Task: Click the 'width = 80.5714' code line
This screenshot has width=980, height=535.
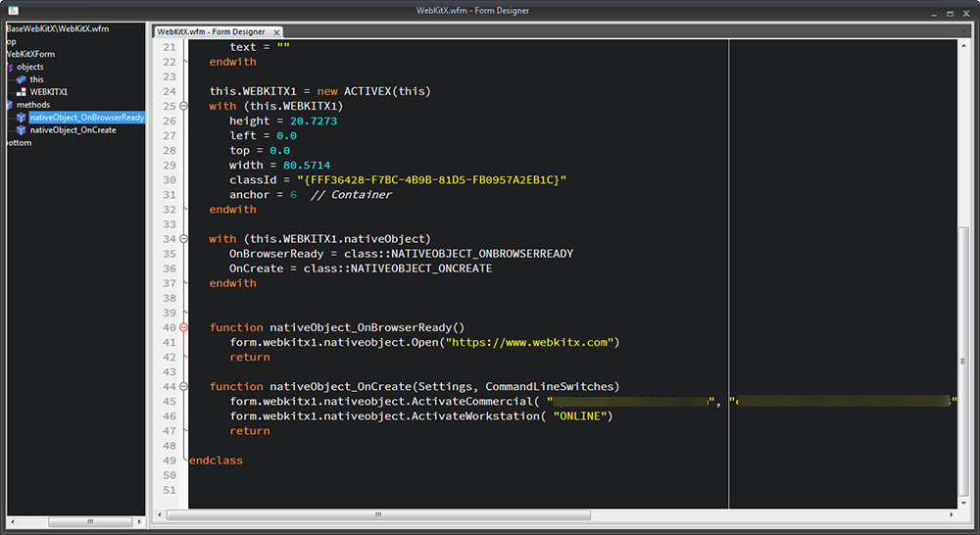Action: pos(279,165)
